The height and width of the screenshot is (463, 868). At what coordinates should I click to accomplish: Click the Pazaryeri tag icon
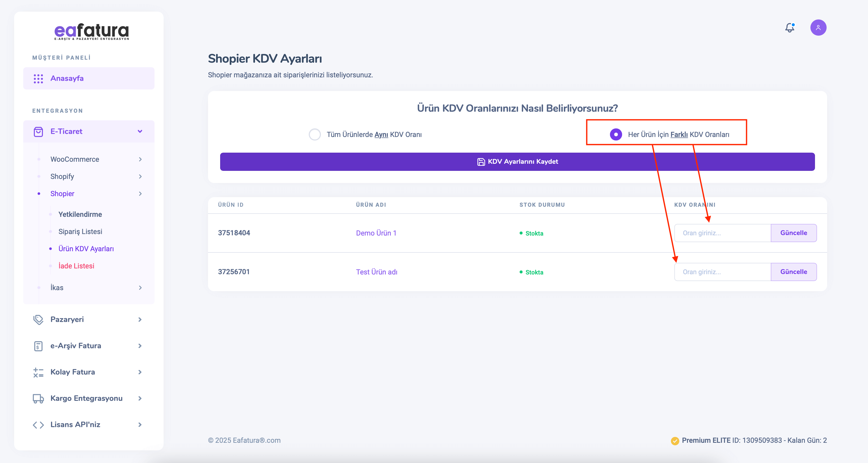[38, 319]
